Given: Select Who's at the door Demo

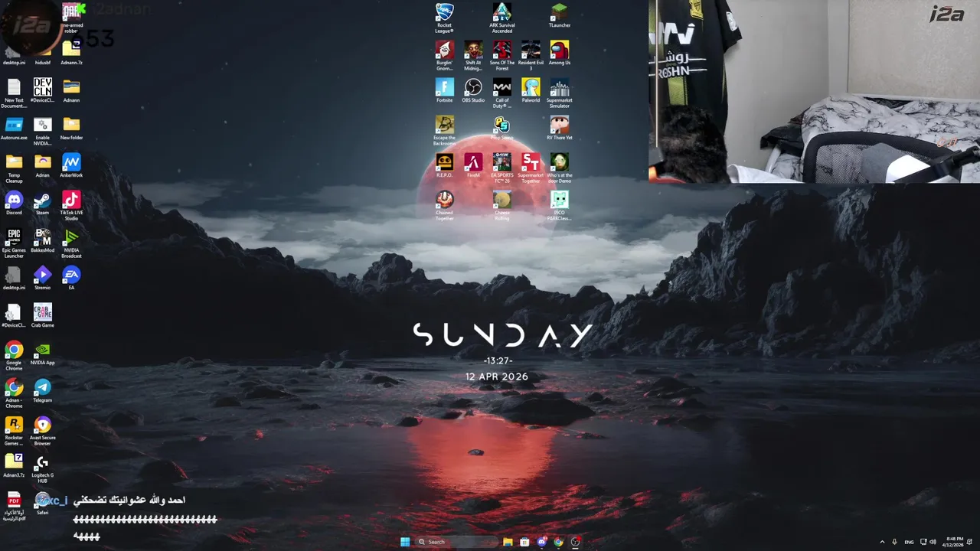Looking at the screenshot, I should (x=559, y=168).
